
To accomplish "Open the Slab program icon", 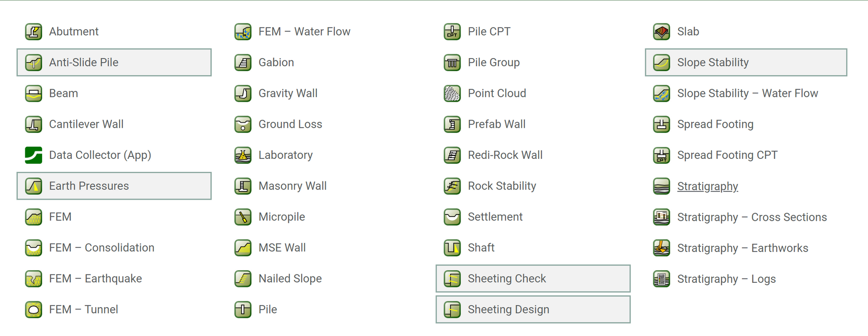I will (x=661, y=32).
